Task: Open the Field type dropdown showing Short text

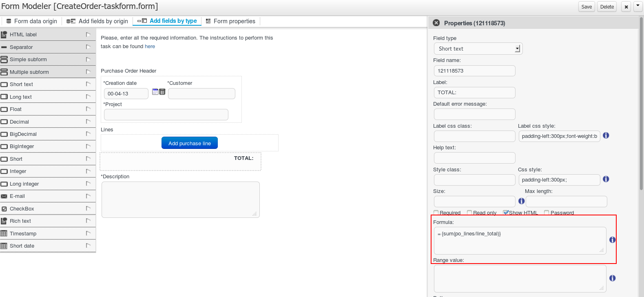Action: pos(478,49)
